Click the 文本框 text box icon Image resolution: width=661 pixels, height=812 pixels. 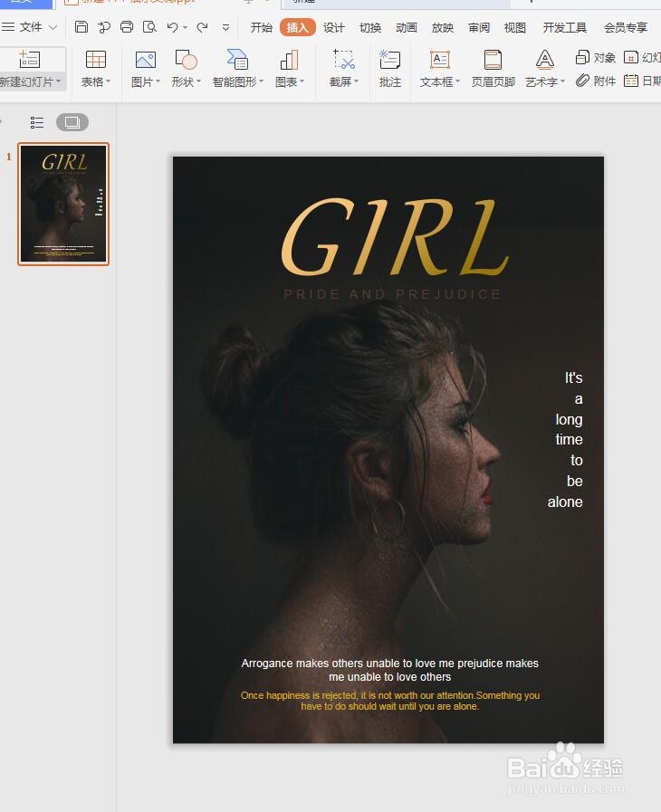[x=440, y=60]
